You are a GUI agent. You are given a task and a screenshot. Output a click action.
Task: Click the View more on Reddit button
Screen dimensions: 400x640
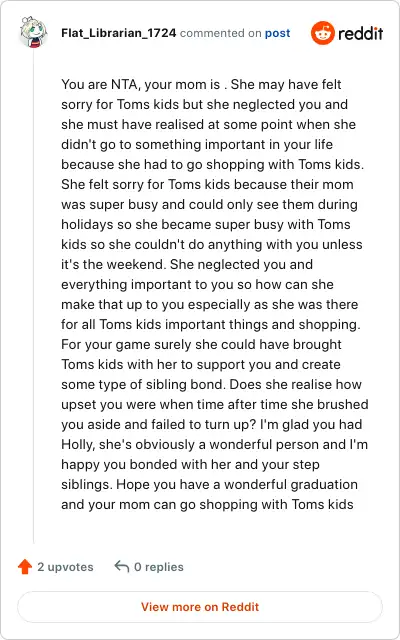pyautogui.click(x=200, y=607)
